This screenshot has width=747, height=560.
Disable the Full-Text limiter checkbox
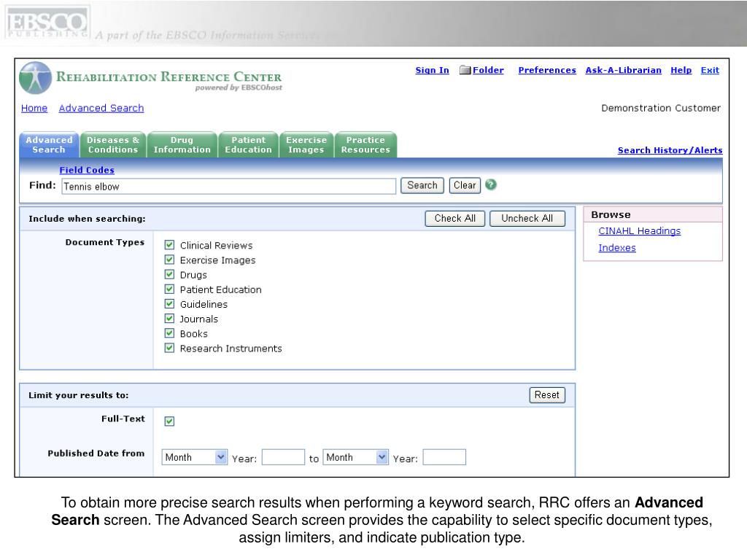click(169, 421)
